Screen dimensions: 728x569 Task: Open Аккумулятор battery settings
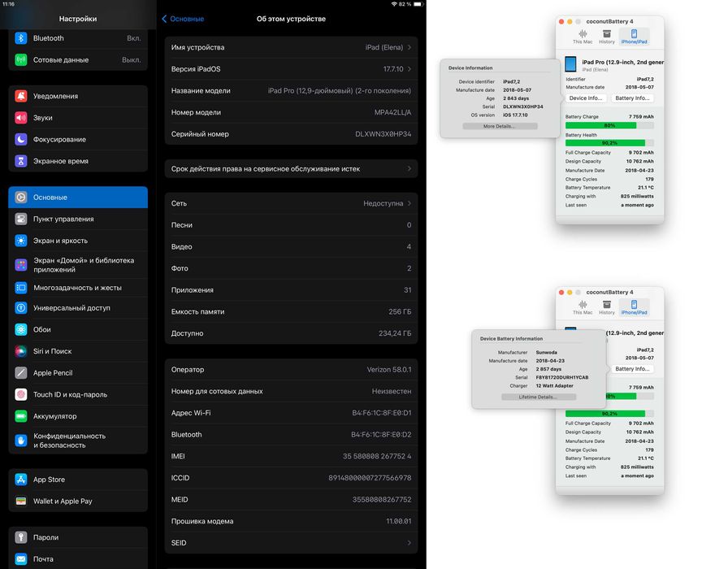(x=78, y=416)
